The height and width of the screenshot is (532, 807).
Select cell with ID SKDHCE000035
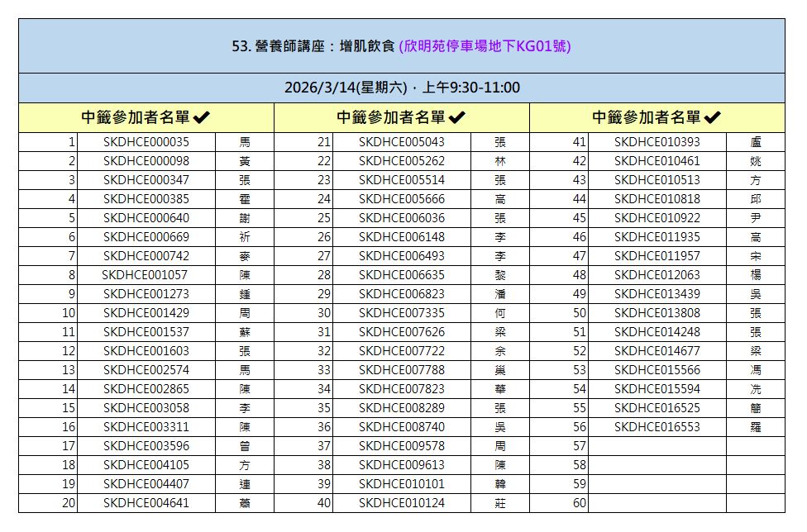point(146,142)
